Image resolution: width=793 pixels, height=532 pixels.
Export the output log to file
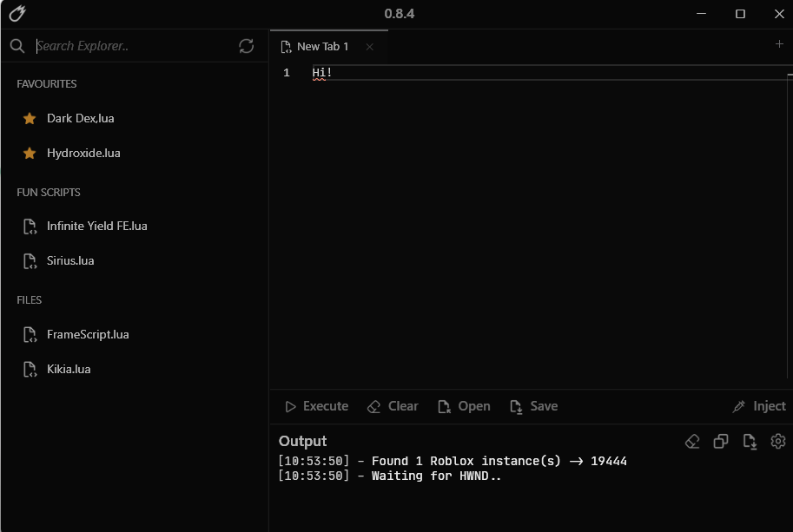(x=750, y=442)
